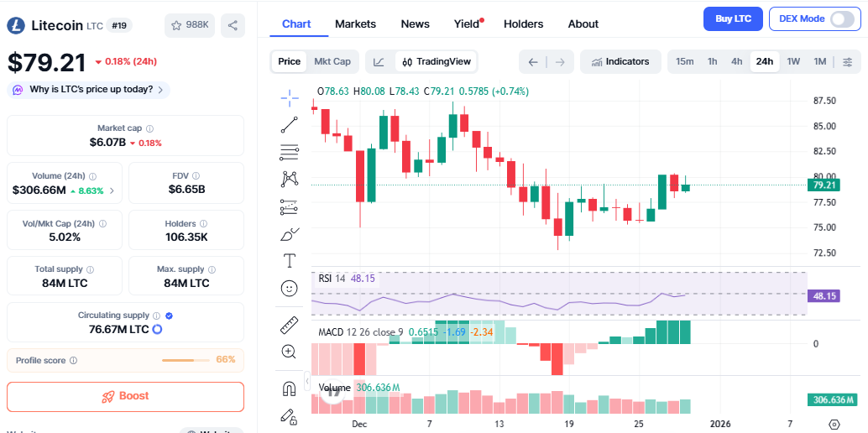Open chart settings sliders icon
The height and width of the screenshot is (433, 868).
click(847, 61)
